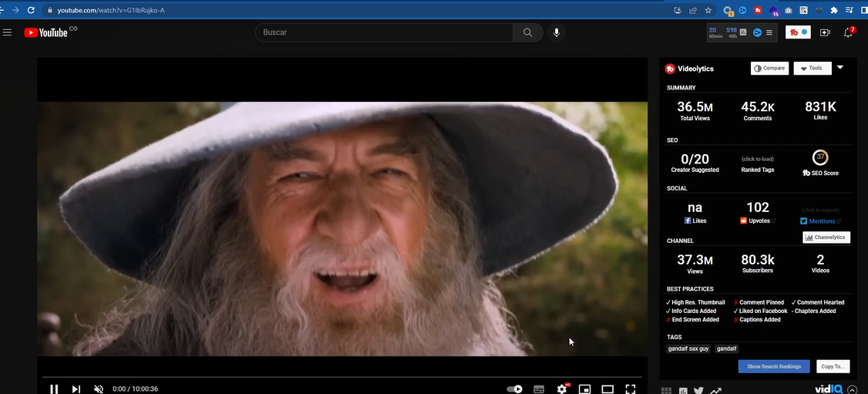
Task: Toggle the autoplay switch in player
Action: pos(514,389)
